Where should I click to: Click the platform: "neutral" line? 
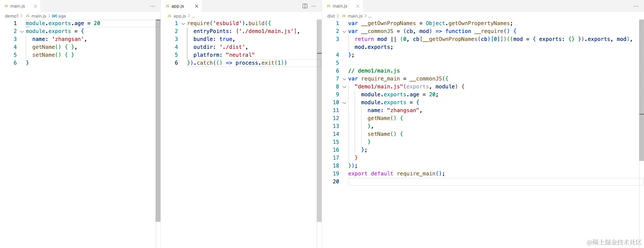(224, 55)
